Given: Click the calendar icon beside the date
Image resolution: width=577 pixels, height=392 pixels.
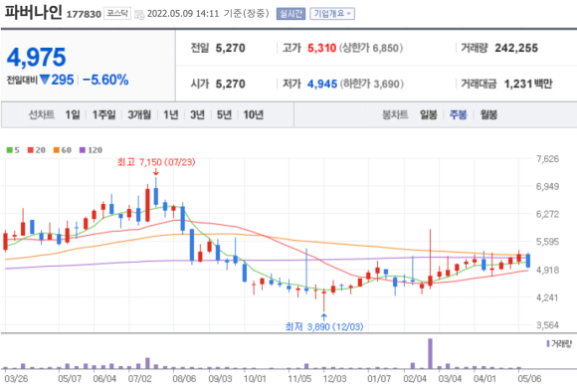Looking at the screenshot, I should point(139,15).
